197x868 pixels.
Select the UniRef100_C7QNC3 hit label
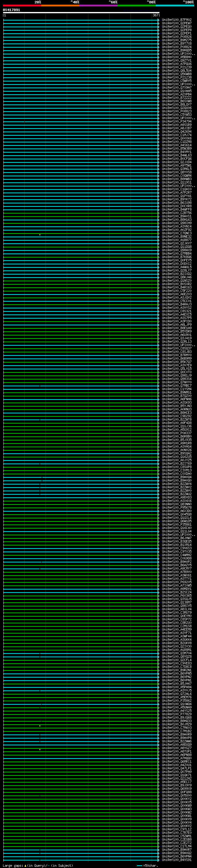(x=176, y=233)
